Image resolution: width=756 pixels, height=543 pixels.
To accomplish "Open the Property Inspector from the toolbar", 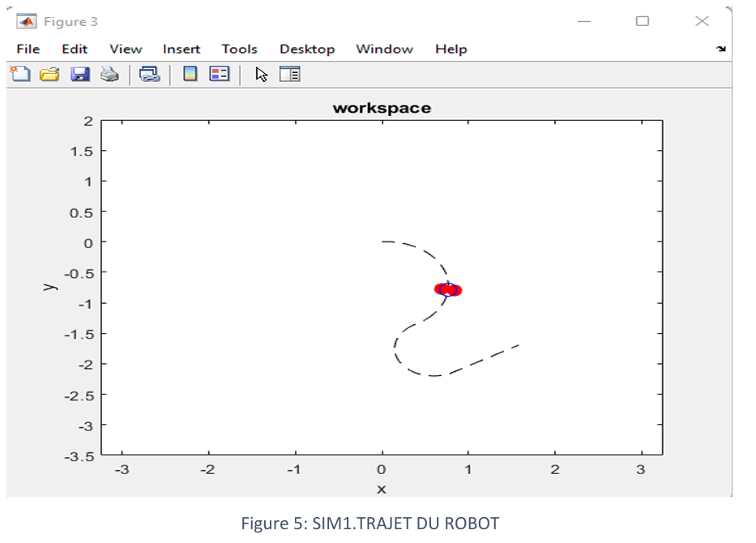I will coord(290,75).
